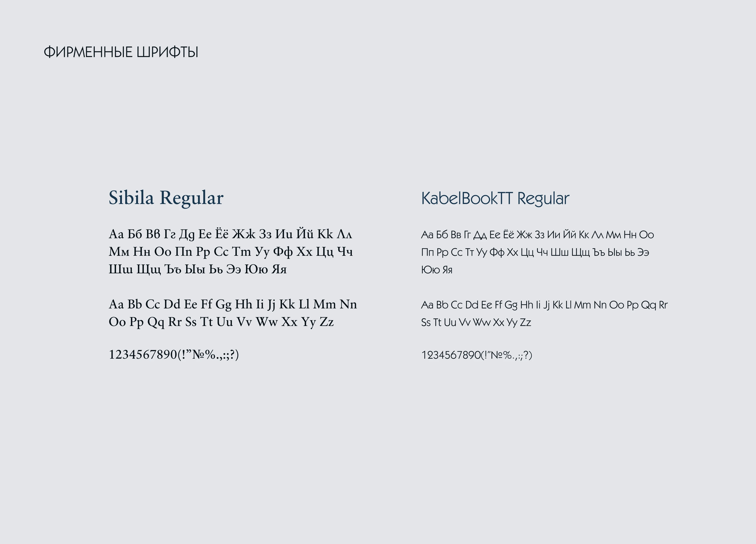Click 'Юю' in the Sibila Cyrillic sample

pyautogui.click(x=256, y=270)
